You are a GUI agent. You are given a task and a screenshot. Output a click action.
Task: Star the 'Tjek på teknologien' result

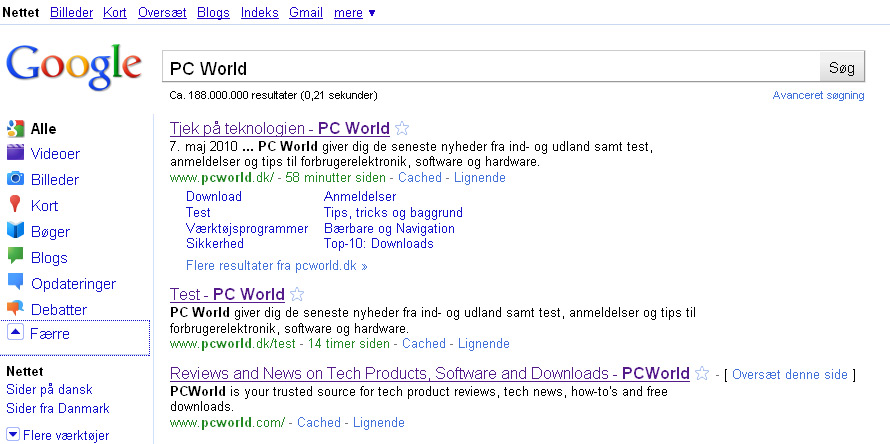click(402, 128)
